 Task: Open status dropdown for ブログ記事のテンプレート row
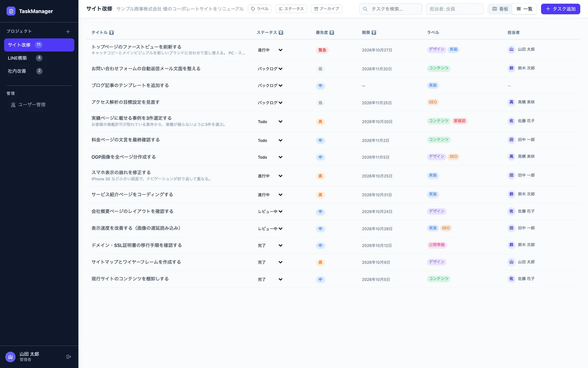270,86
